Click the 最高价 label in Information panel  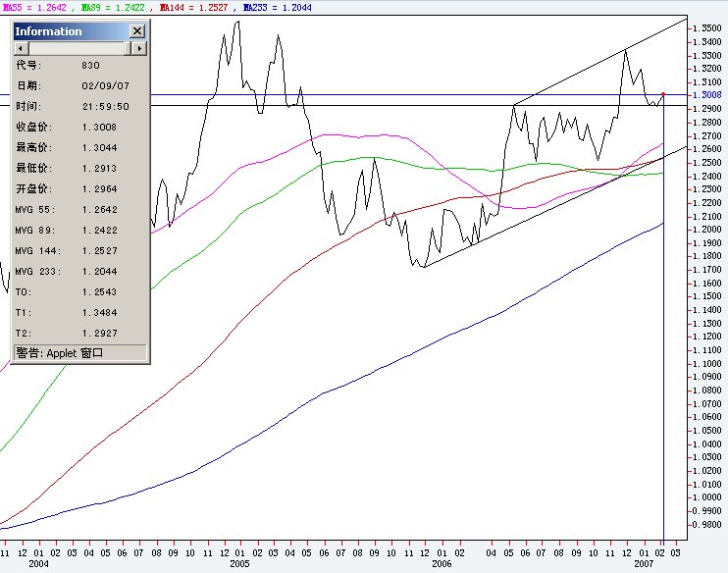tap(34, 147)
